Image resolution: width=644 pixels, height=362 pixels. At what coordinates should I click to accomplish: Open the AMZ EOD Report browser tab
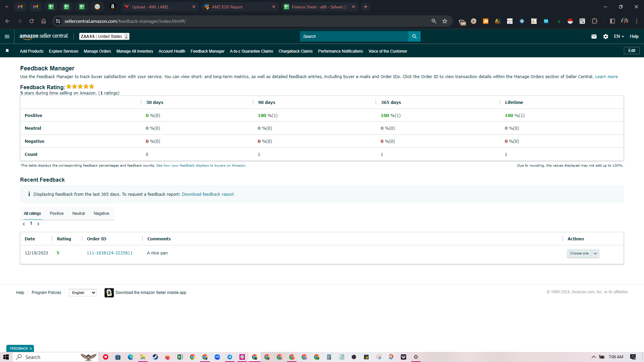pos(239,7)
